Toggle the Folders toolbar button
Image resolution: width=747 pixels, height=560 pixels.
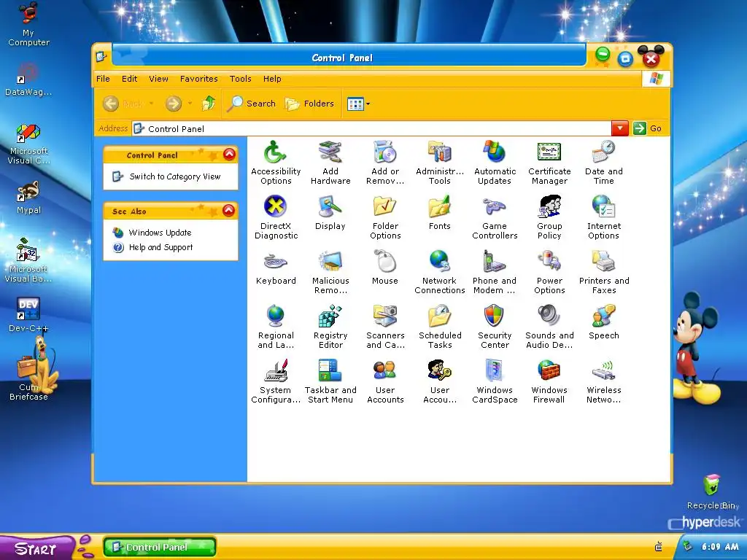(x=309, y=104)
